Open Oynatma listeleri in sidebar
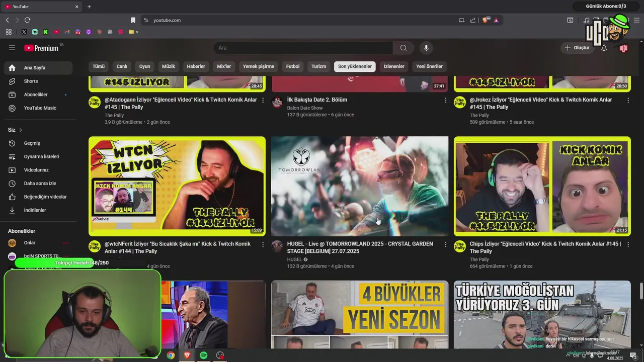This screenshot has width=644, height=362. [x=38, y=156]
